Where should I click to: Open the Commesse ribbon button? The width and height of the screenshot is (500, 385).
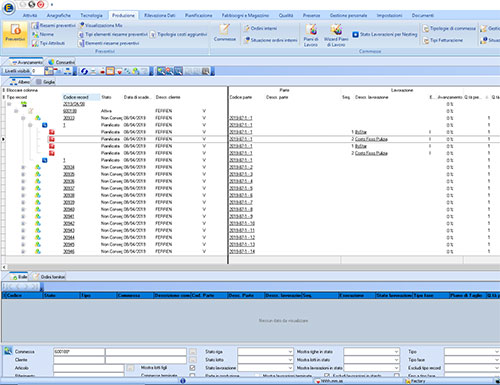225,33
